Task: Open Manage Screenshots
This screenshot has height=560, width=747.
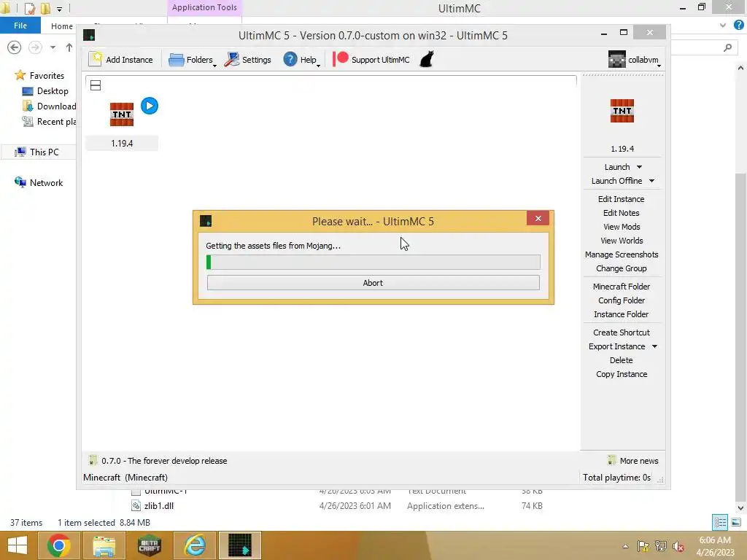Action: point(622,254)
